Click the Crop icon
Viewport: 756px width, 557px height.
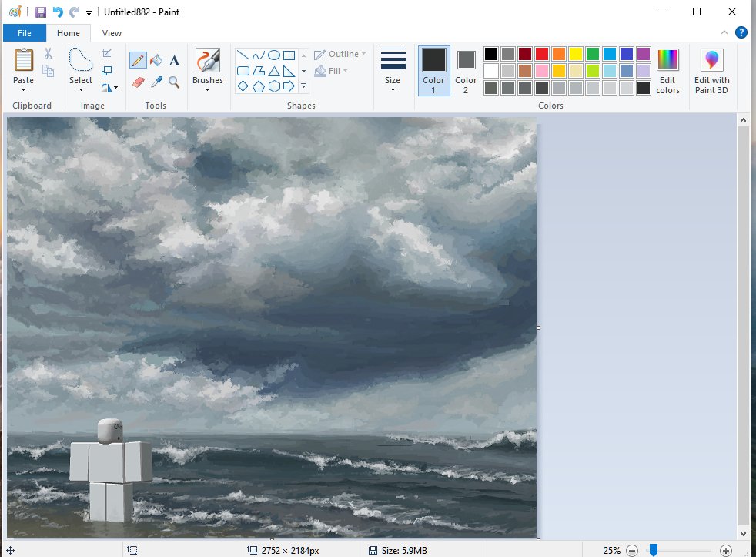pyautogui.click(x=107, y=53)
